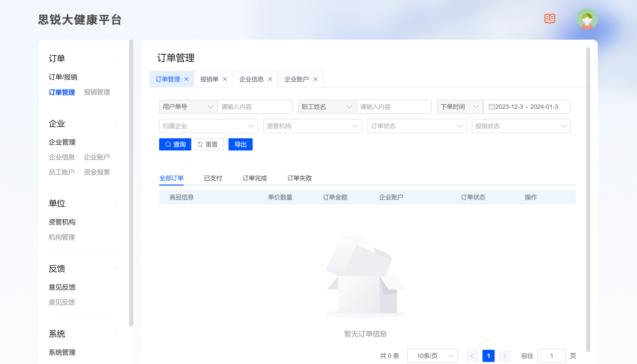Viewport: 637px width, 364px height.
Task: Open 机构管理 in the sidebar
Action: pos(62,237)
